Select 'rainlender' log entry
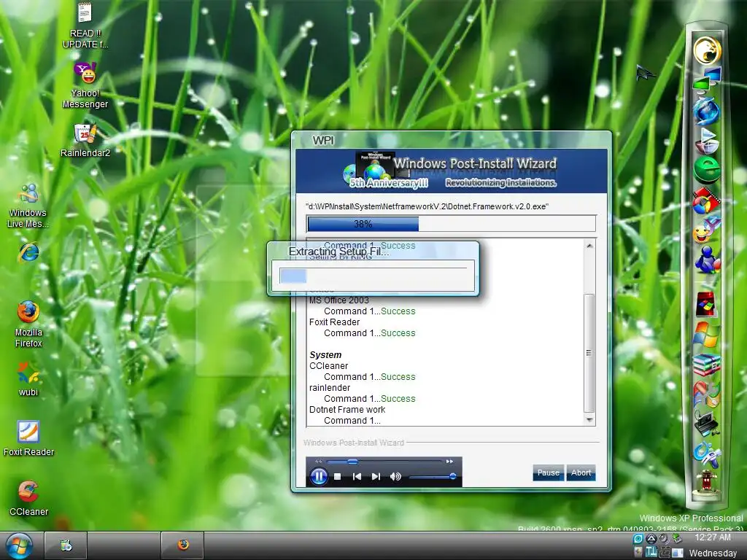747x560 pixels. pyautogui.click(x=330, y=388)
